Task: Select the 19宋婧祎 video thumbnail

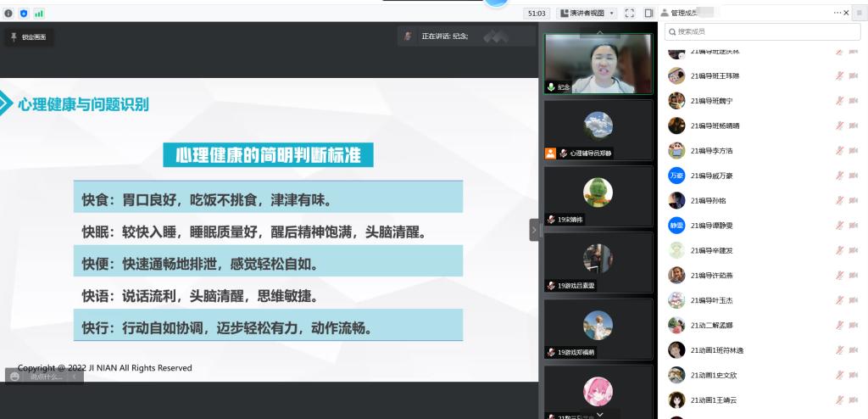Action: tap(598, 197)
